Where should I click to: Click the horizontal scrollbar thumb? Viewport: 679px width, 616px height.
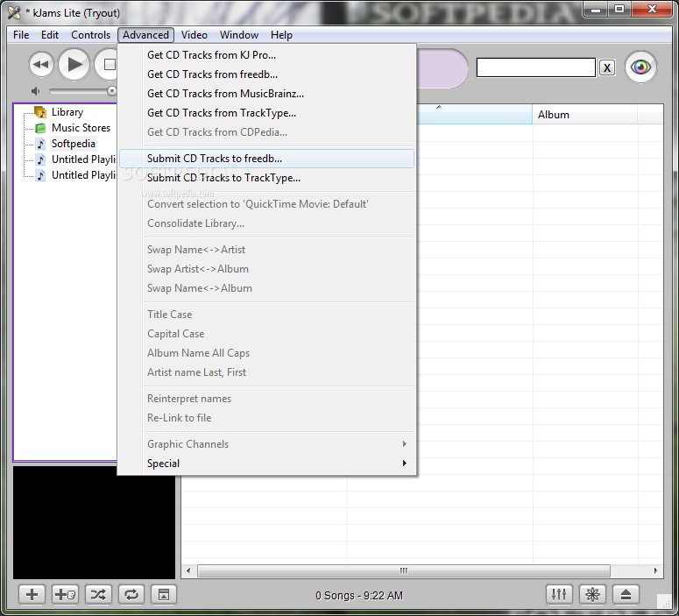[x=404, y=570]
